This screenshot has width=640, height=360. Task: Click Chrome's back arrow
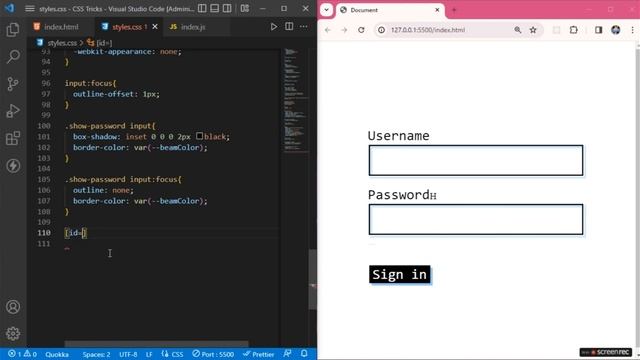tap(328, 30)
